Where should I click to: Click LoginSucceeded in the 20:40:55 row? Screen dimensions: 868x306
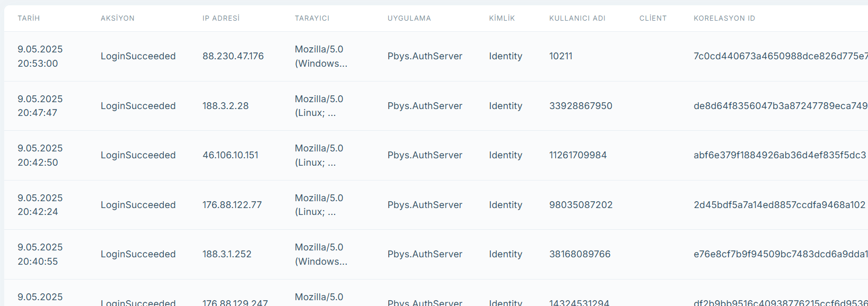(138, 254)
